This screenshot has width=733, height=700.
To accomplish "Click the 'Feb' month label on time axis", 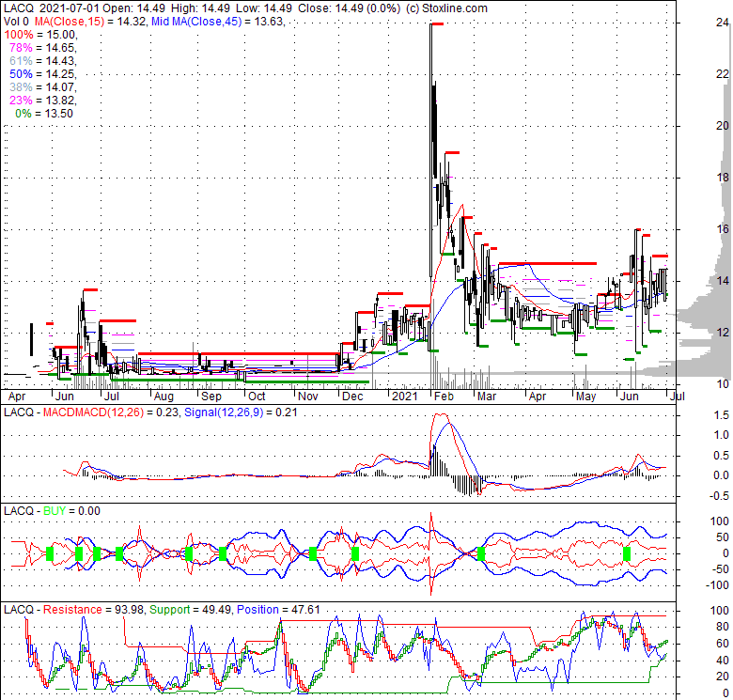I will (444, 397).
